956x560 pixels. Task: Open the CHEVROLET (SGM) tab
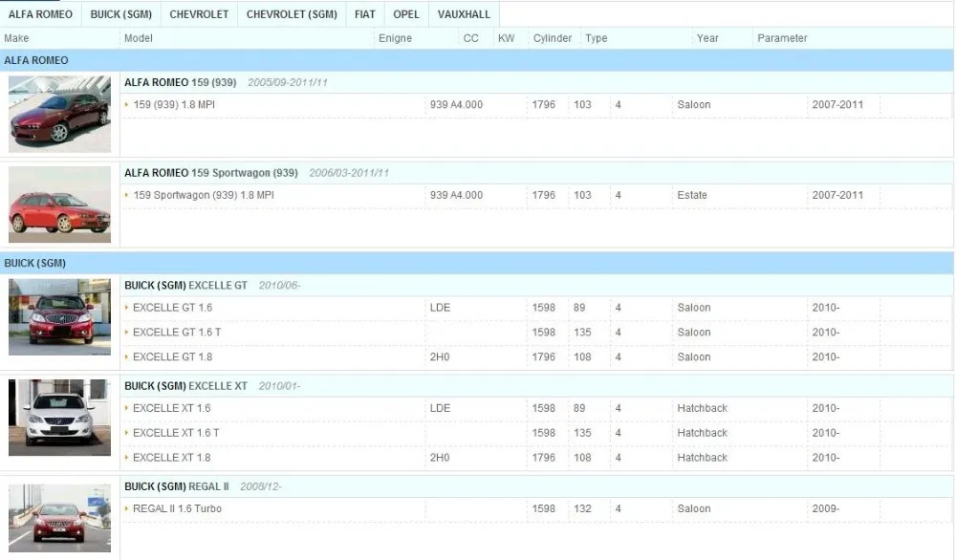(292, 14)
